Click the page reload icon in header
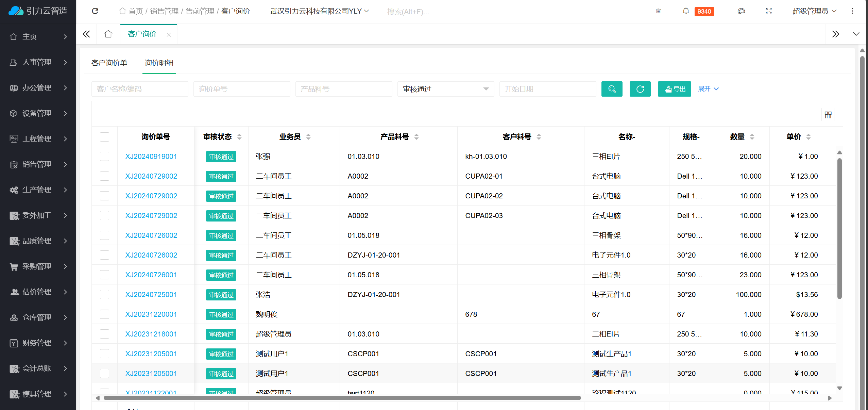 pos(95,11)
